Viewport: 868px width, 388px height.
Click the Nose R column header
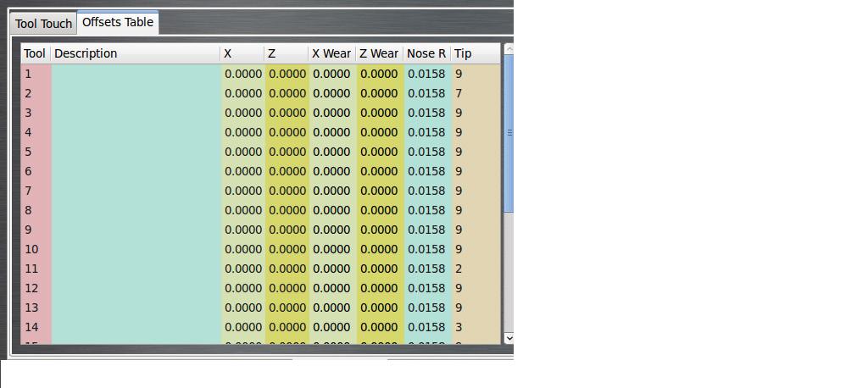pyautogui.click(x=427, y=53)
